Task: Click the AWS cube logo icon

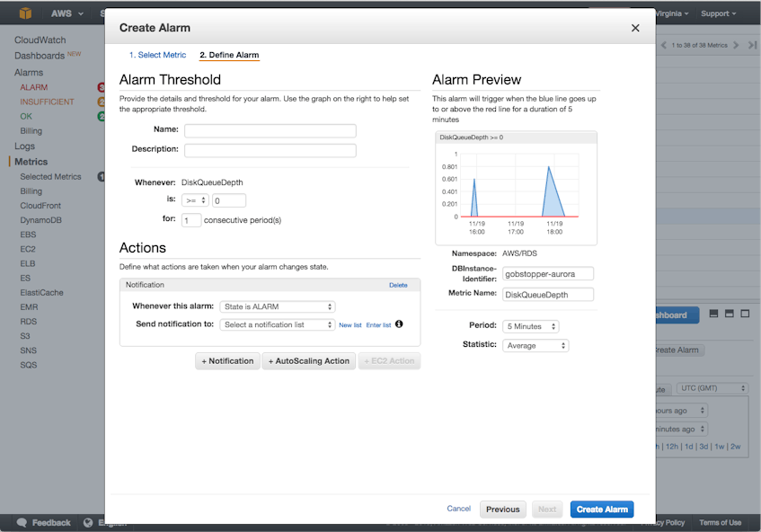Action: click(x=26, y=13)
